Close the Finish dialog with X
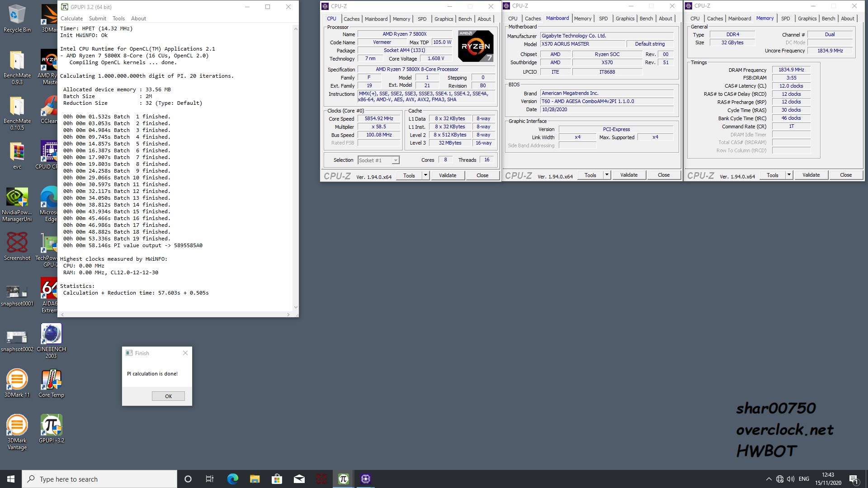This screenshot has width=868, height=488. pos(185,353)
